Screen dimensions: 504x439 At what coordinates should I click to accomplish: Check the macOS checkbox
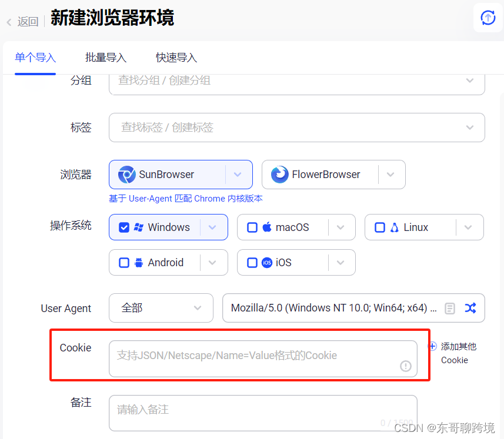pyautogui.click(x=252, y=227)
